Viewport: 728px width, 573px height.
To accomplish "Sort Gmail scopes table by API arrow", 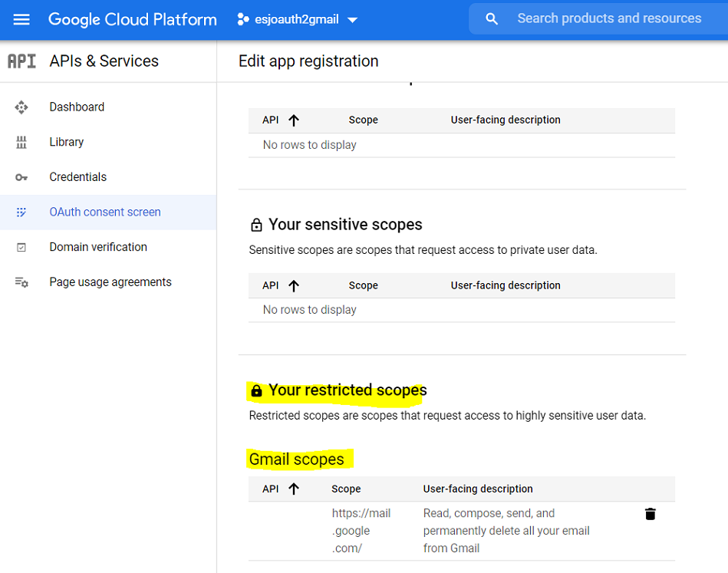I will tap(293, 489).
